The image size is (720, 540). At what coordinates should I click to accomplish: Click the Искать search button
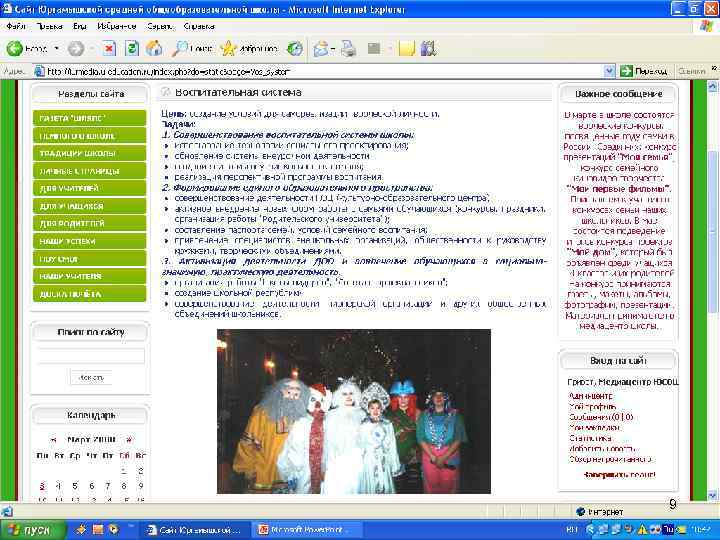(91, 377)
